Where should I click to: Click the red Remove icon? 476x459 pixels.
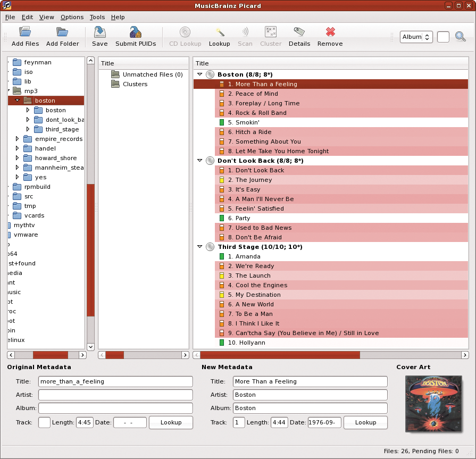(330, 31)
